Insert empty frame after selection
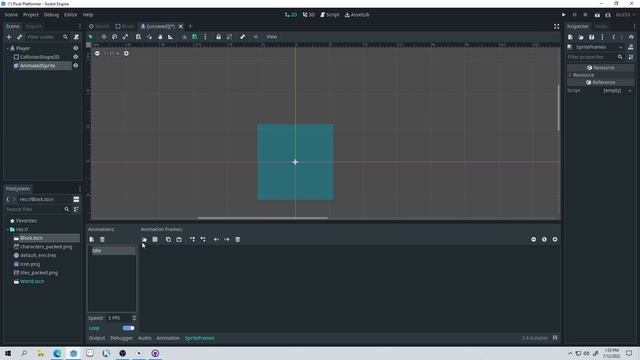 click(x=203, y=240)
